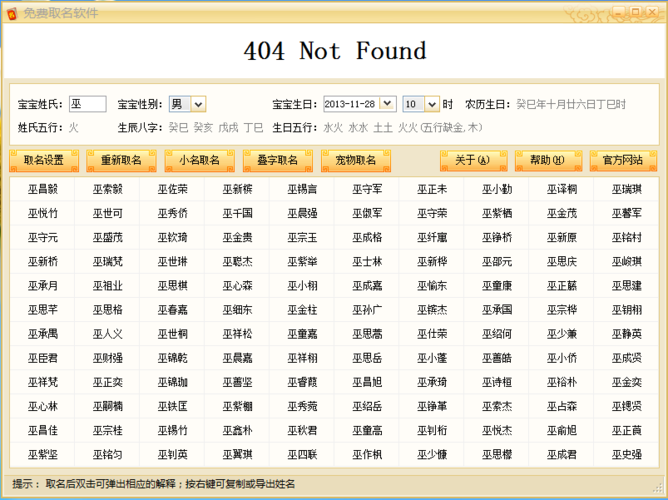This screenshot has height=500, width=668.
Task: Click the 404 Not Found banner area
Action: [335, 51]
